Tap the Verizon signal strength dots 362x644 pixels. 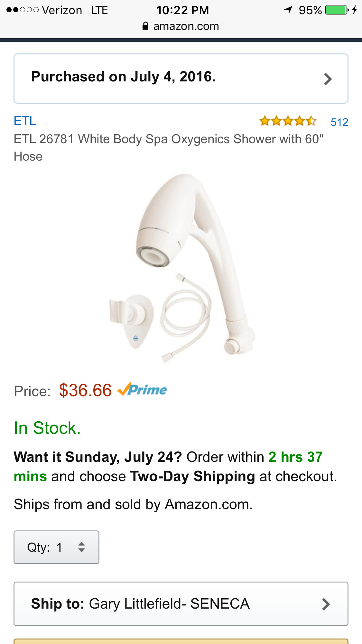click(x=23, y=10)
